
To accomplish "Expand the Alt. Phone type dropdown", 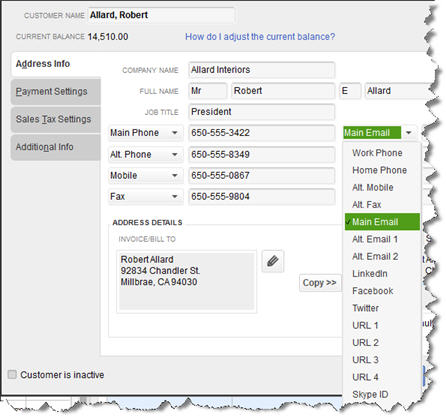I will coord(174,155).
